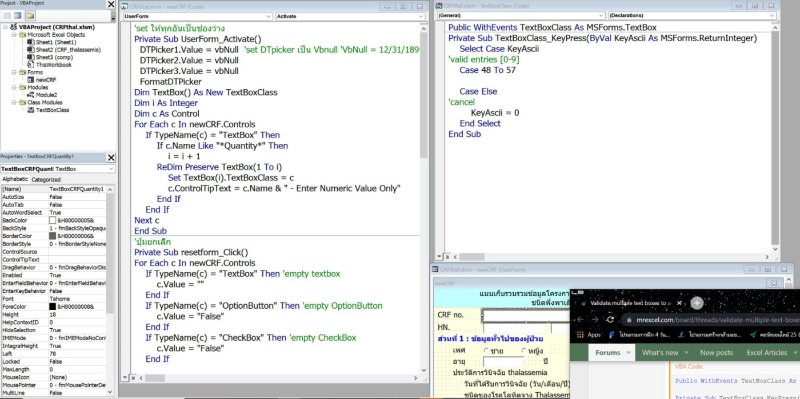800x399 pixels.
Task: Select Sheet1 (Sheet1) in project tree
Action: [52, 42]
